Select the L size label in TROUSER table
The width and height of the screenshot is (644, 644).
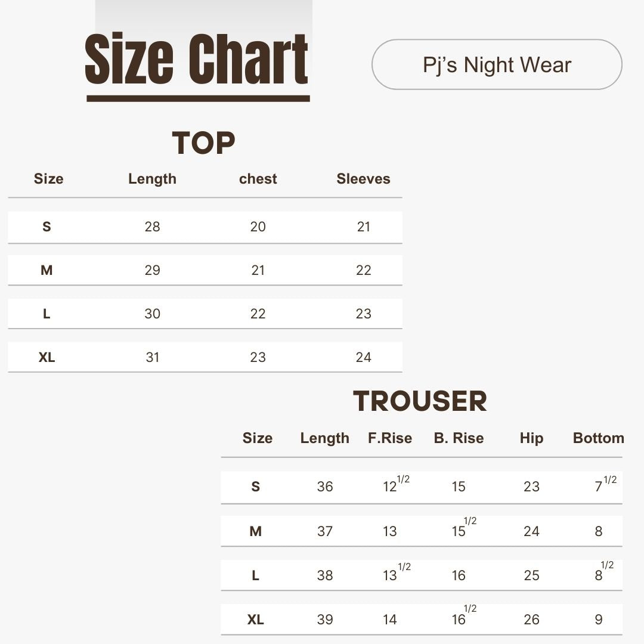[x=256, y=575]
